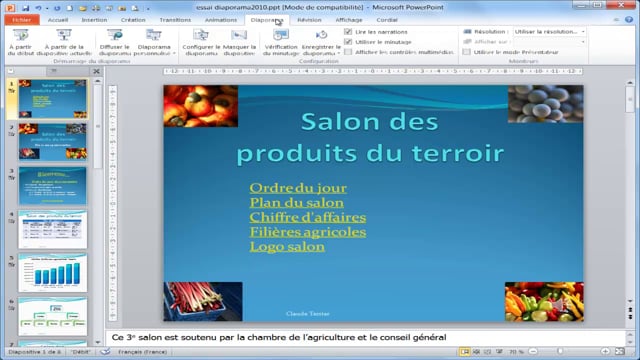Click spell check icon in status bar

coord(105,351)
